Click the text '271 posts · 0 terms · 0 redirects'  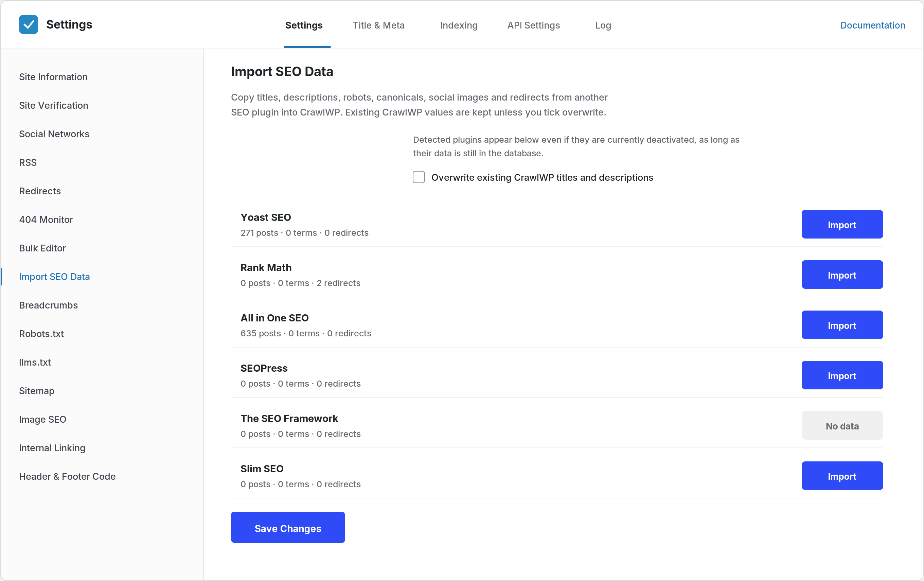(304, 232)
